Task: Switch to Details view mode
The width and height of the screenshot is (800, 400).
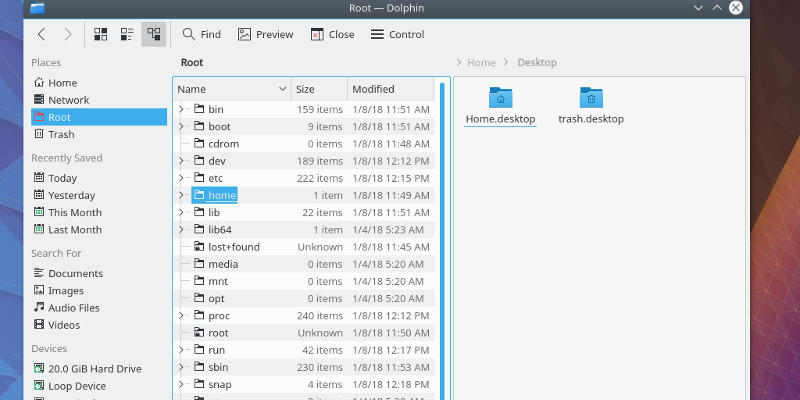Action: tap(154, 34)
